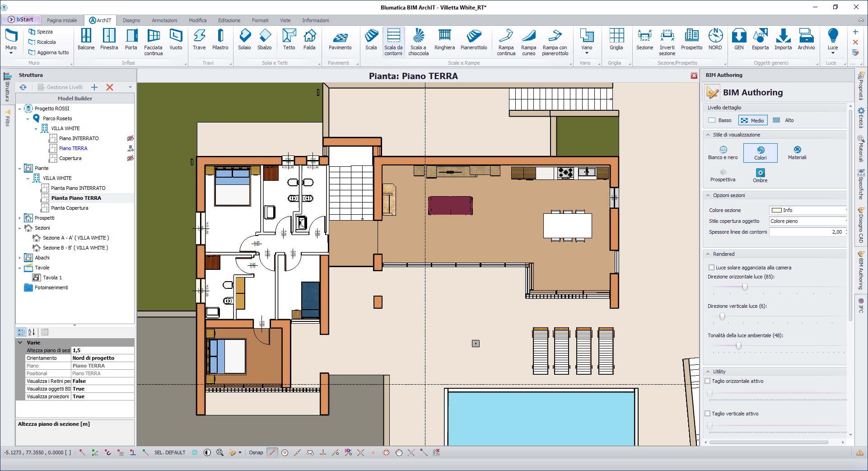Select the Griglia grid tool
The height and width of the screenshot is (471, 868).
coord(616,40)
